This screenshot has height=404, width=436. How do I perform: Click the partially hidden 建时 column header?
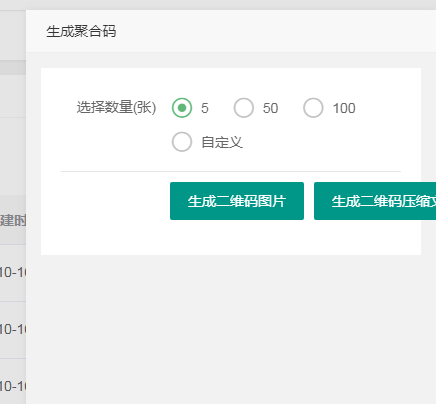pos(13,220)
